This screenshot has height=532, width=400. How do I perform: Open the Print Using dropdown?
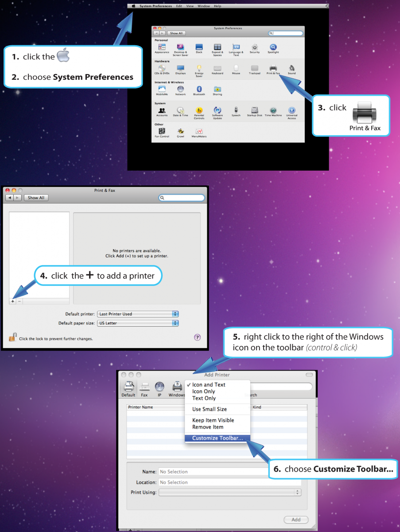coord(230,493)
